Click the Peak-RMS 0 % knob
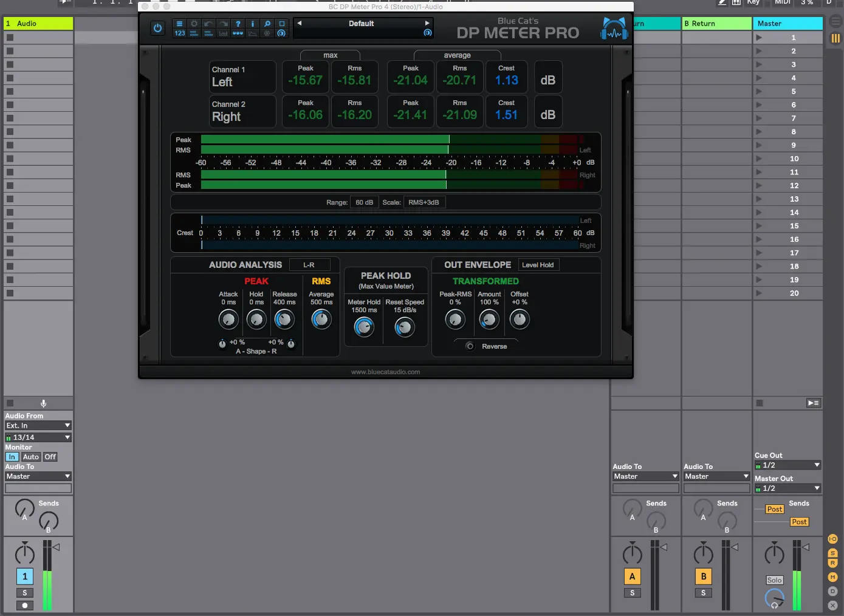844x616 pixels. pyautogui.click(x=455, y=320)
